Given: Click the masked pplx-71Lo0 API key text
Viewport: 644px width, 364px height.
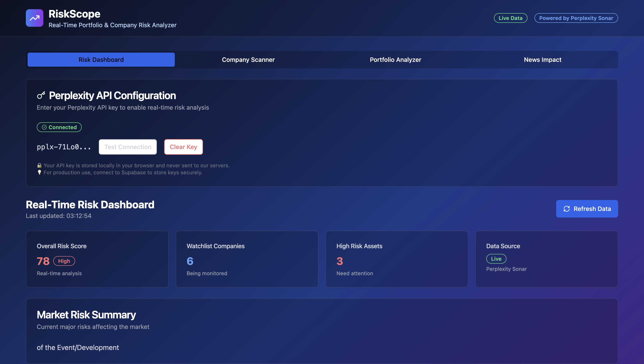Looking at the screenshot, I should click(x=64, y=147).
